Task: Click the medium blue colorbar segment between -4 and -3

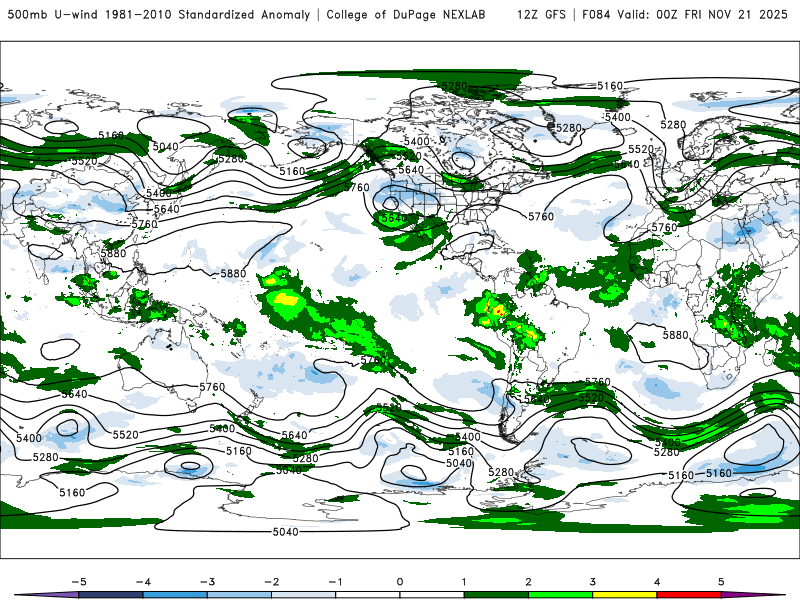Action: click(x=175, y=595)
